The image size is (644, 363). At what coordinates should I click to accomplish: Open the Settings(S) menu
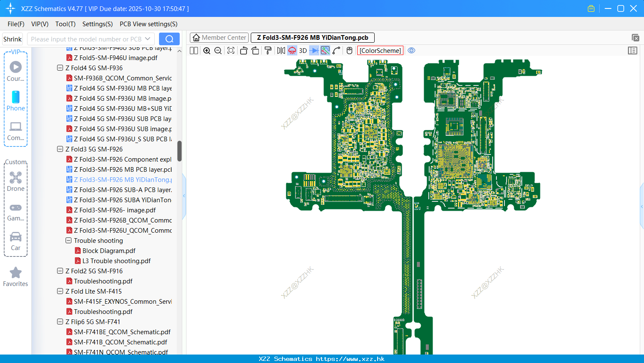coord(98,24)
